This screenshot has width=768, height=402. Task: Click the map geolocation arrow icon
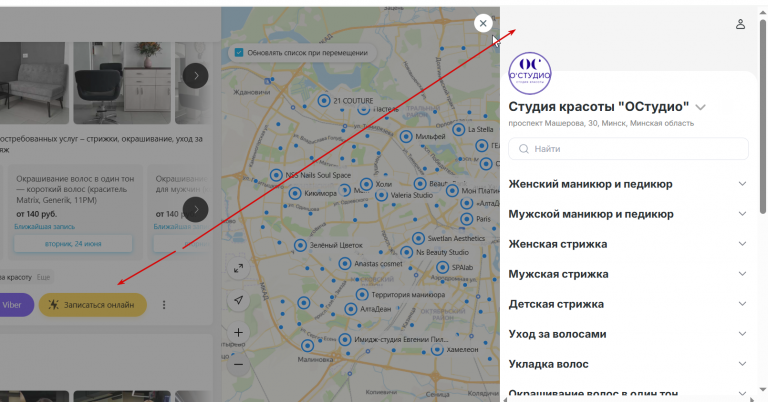pyautogui.click(x=239, y=300)
